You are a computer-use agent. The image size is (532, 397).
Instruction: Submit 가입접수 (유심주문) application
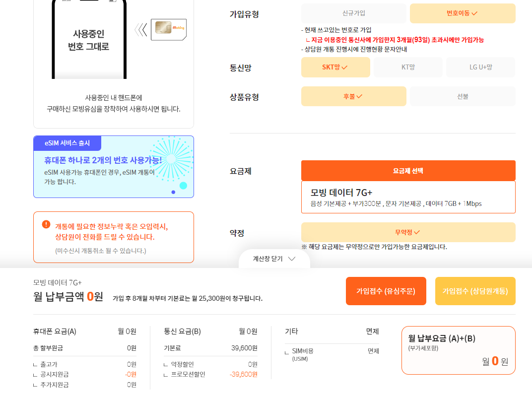tap(386, 291)
